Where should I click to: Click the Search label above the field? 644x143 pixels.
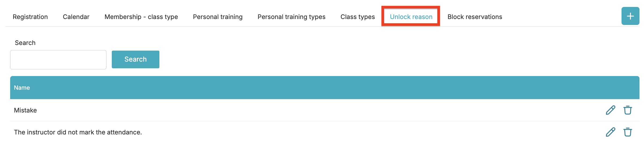[x=25, y=43]
